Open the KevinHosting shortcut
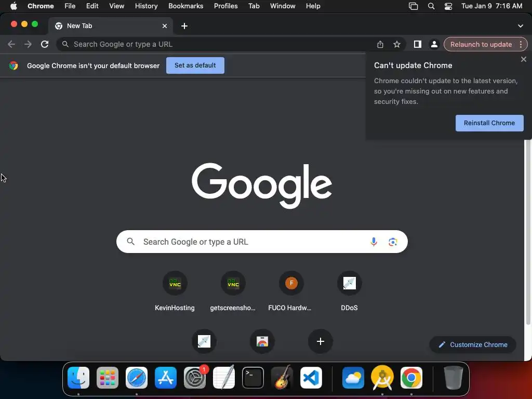Viewport: 532px width, 399px height. tap(175, 291)
